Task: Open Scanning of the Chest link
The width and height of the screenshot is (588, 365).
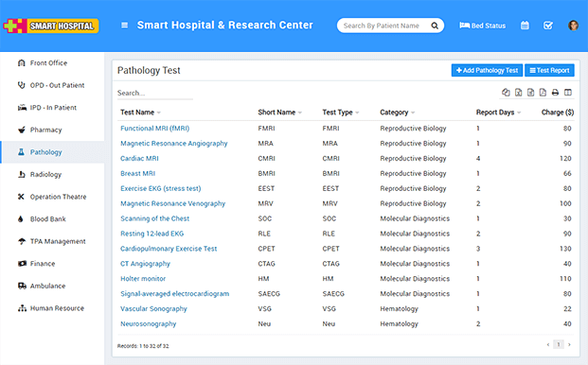Action: tap(155, 218)
